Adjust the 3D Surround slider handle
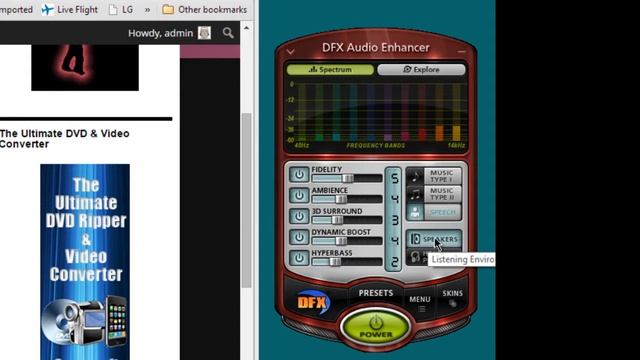Viewport: 640px width, 360px height. click(337, 220)
